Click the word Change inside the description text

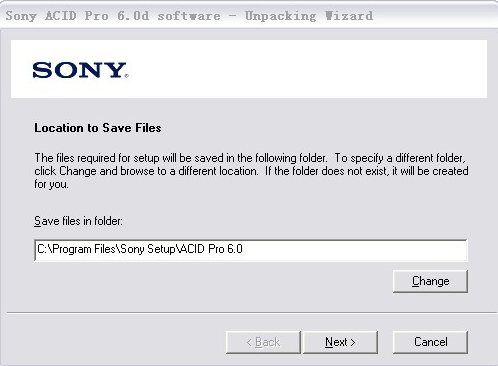(78, 171)
